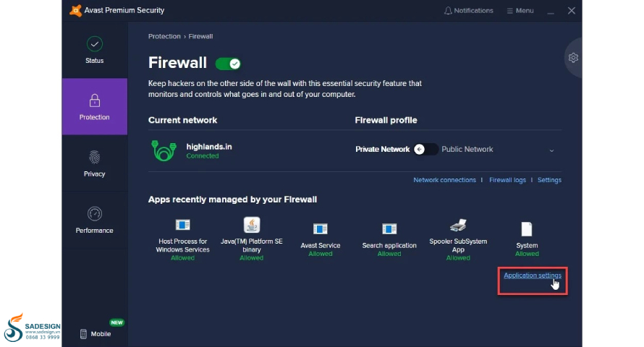Click the Java(TM) Platform SE binary icon

tap(252, 225)
